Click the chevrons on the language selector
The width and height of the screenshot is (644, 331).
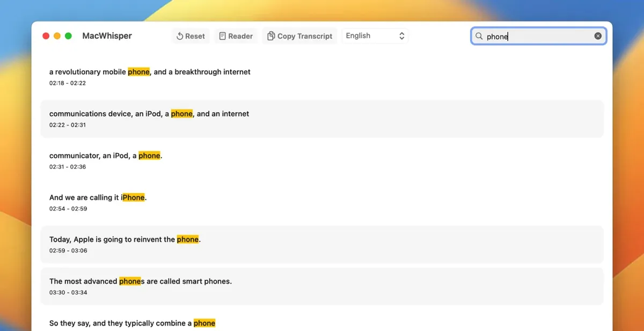(401, 36)
